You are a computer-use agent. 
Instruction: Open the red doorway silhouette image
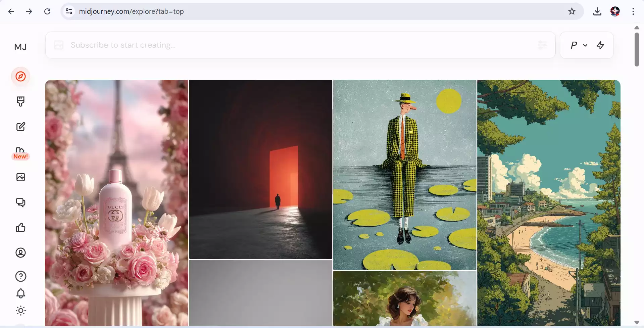click(260, 169)
